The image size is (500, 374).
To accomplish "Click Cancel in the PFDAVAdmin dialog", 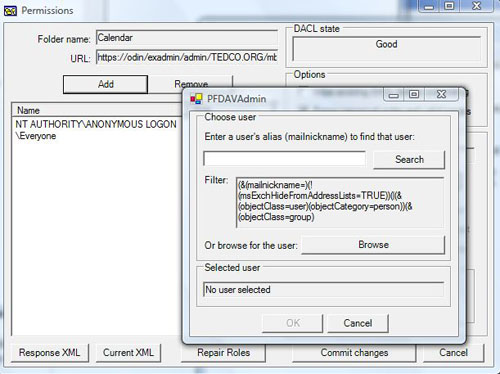I will coord(358,323).
